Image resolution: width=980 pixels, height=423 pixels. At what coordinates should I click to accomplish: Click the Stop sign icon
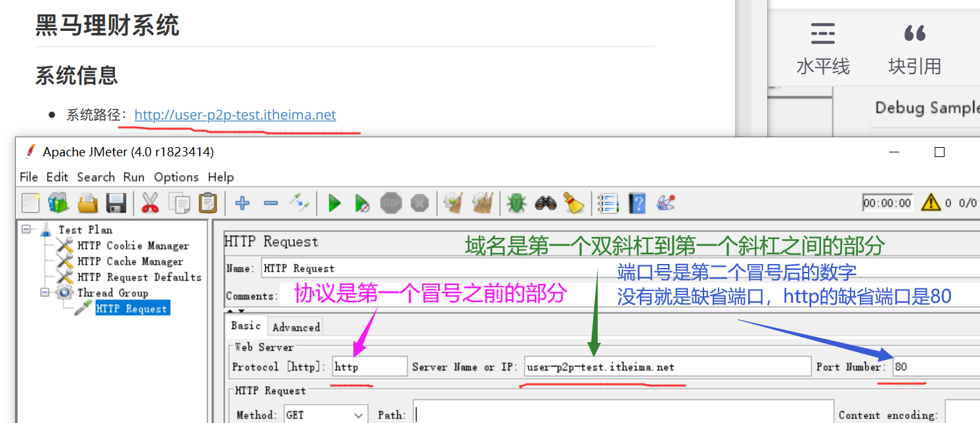[x=391, y=203]
